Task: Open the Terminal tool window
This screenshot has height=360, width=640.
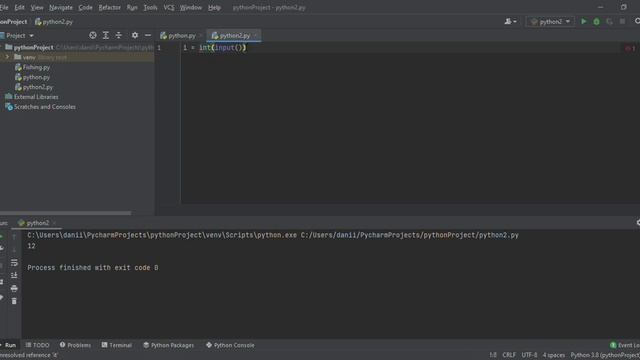Action: pyautogui.click(x=117, y=345)
